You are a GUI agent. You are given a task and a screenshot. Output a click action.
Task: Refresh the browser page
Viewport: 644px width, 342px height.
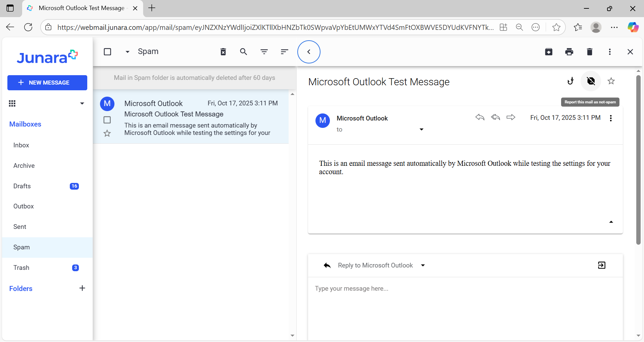tap(29, 27)
